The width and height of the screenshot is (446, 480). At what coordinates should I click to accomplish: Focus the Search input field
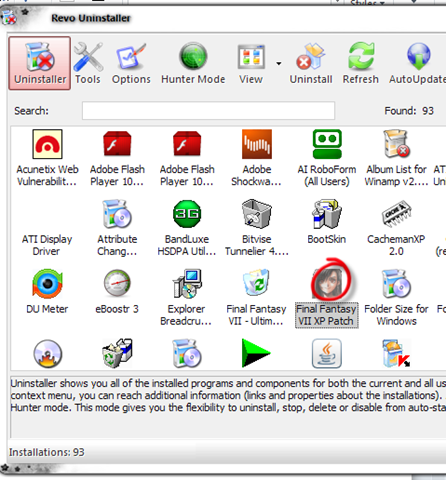pyautogui.click(x=208, y=111)
